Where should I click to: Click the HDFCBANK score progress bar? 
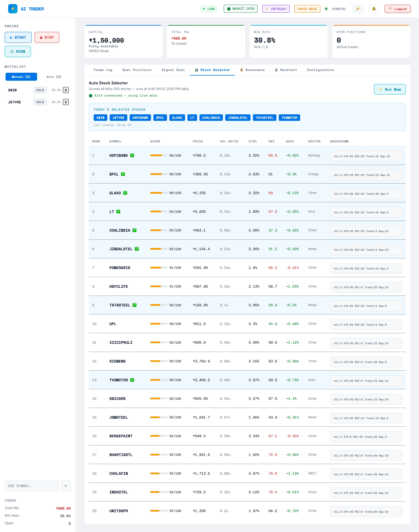[x=159, y=155]
